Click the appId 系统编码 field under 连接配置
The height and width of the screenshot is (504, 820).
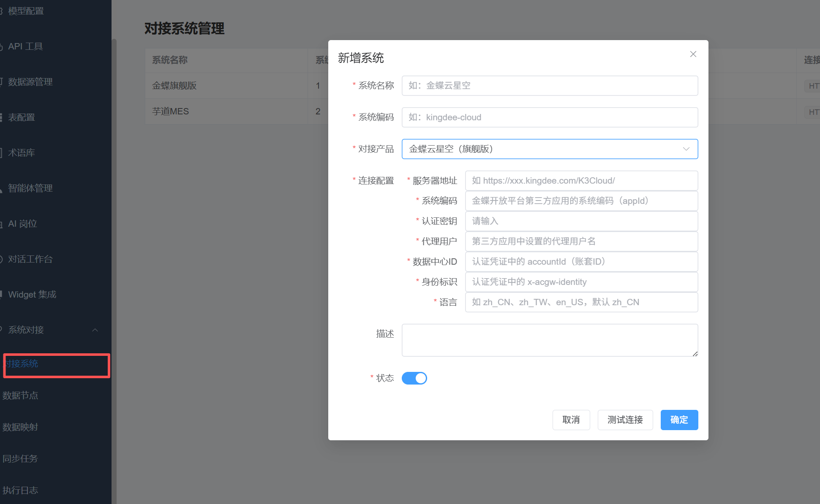(x=581, y=201)
